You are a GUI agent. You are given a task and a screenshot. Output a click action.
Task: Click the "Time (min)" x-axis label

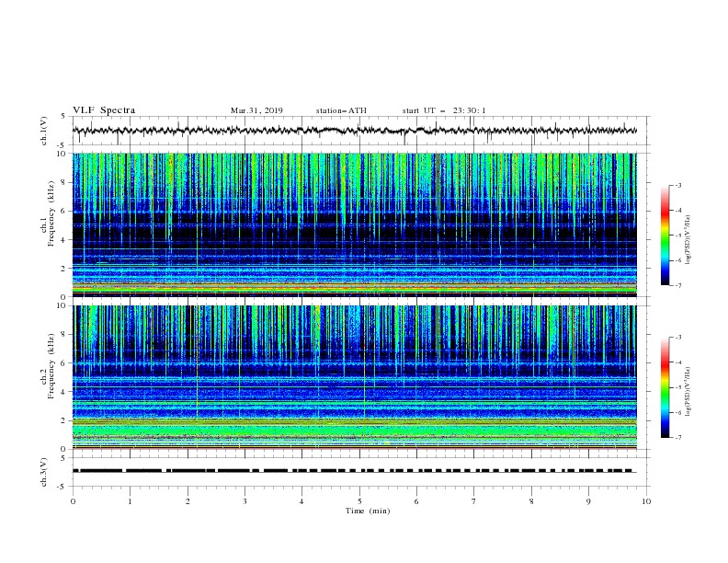pyautogui.click(x=368, y=511)
